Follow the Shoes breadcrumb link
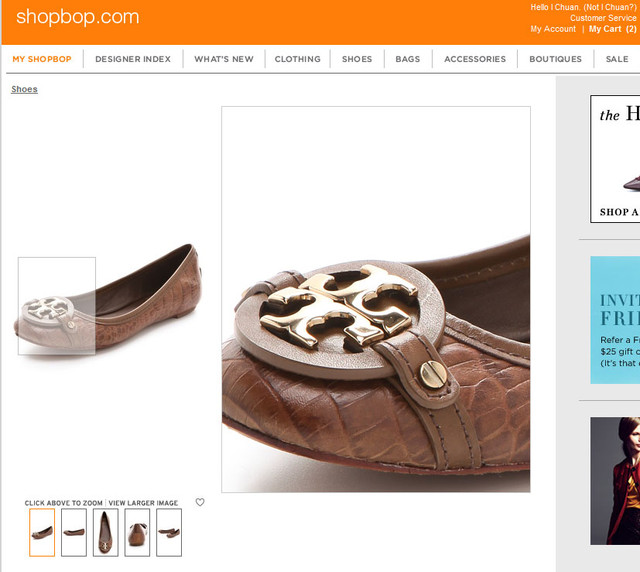The height and width of the screenshot is (572, 640). point(24,89)
